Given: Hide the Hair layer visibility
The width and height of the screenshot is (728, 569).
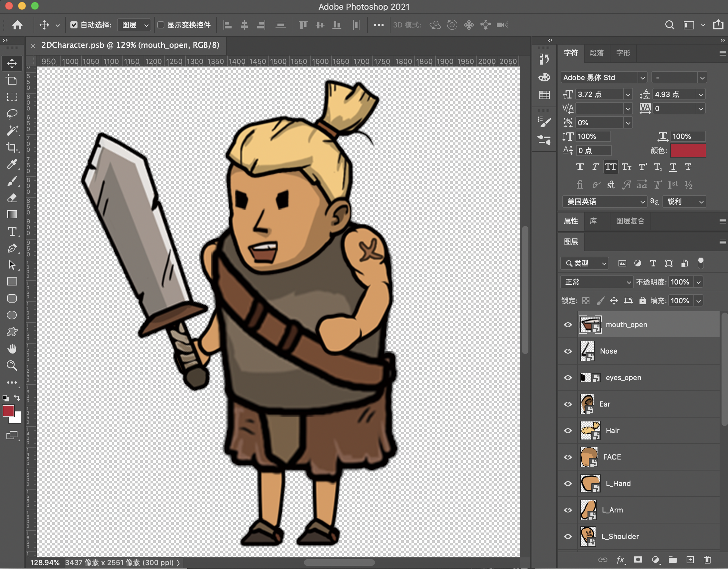Looking at the screenshot, I should (x=568, y=430).
